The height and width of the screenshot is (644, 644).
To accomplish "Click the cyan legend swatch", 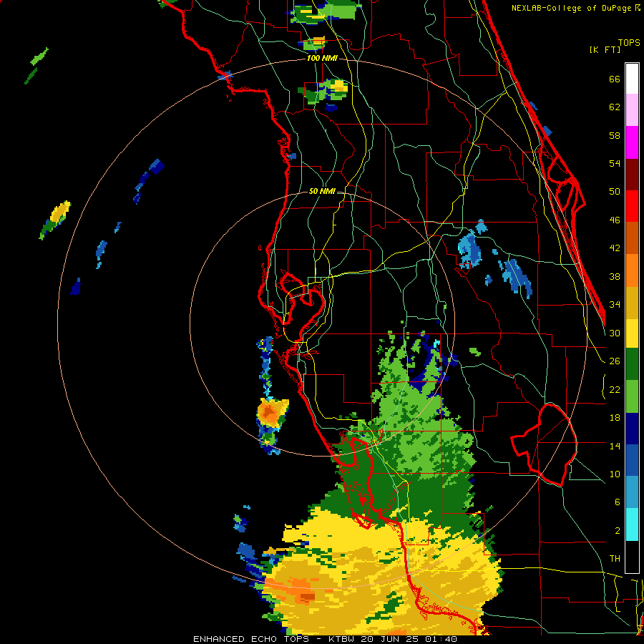I will (632, 525).
